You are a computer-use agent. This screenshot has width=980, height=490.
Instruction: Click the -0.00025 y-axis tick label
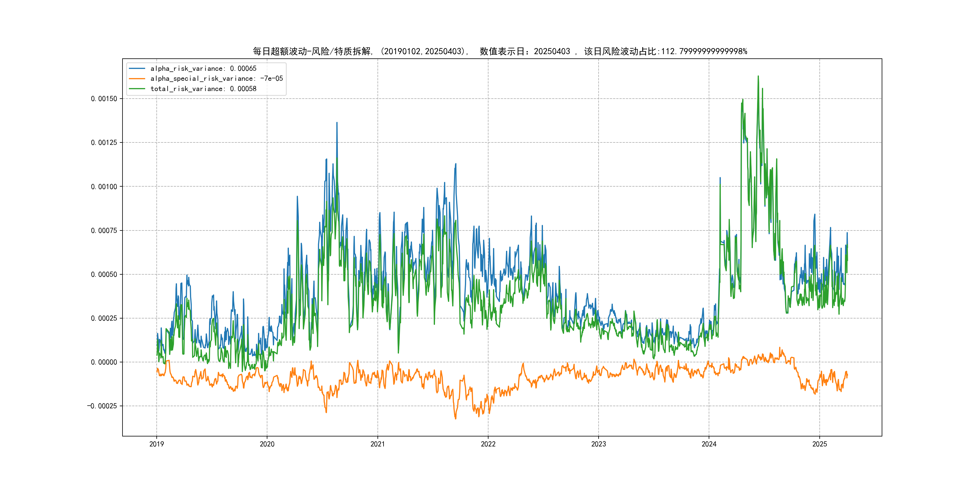click(102, 406)
